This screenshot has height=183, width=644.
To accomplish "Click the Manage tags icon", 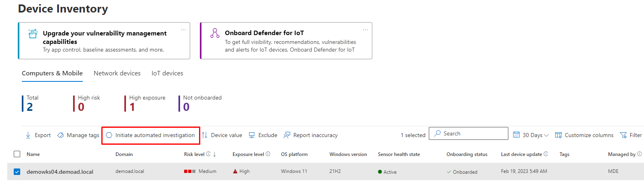I will tap(61, 135).
